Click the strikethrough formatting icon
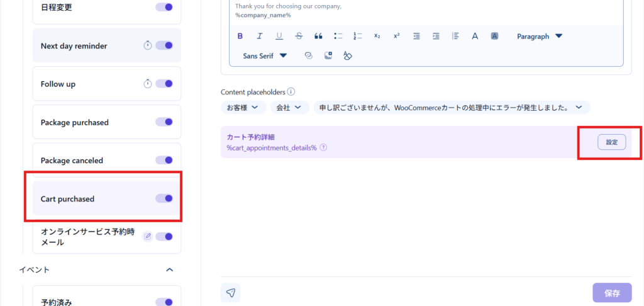The width and height of the screenshot is (644, 306). point(299,37)
